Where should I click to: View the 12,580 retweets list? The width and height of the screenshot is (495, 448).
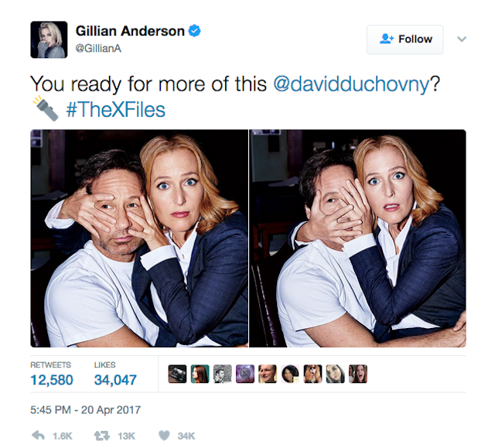[52, 374]
